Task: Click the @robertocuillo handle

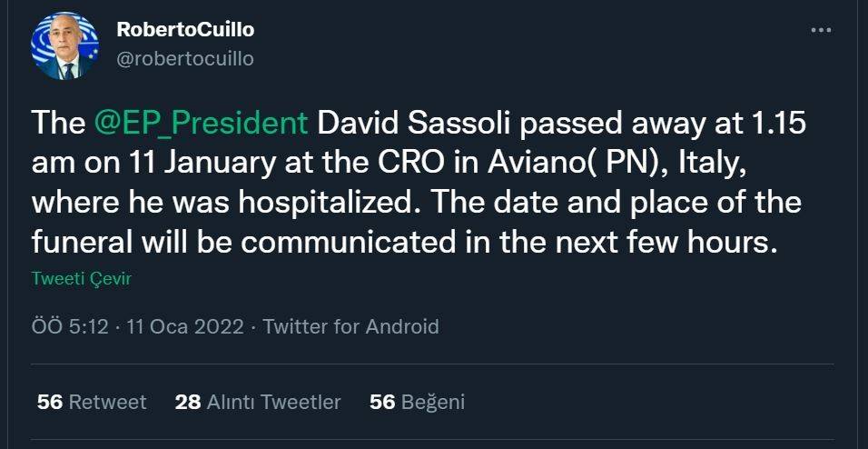Action: tap(184, 58)
